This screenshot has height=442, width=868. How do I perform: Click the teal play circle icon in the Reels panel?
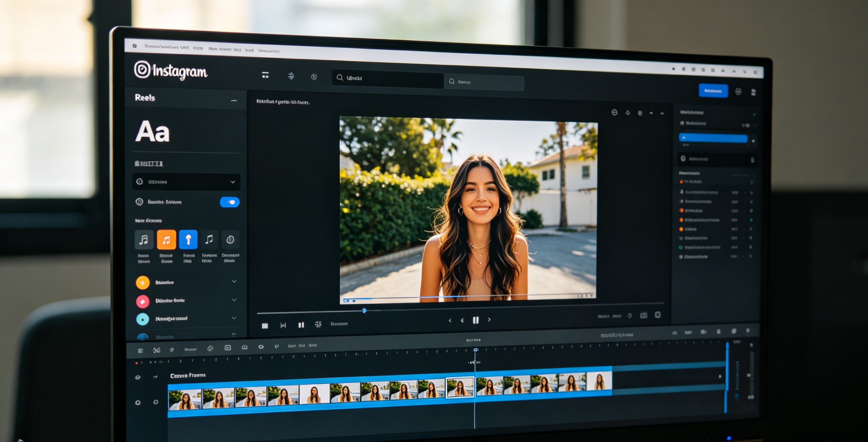tap(142, 319)
